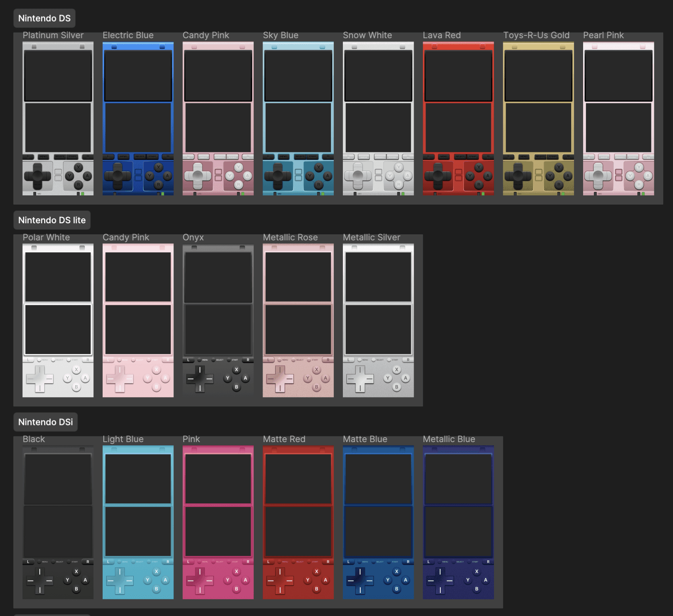673x616 pixels.
Task: Click the Matte Red label text
Action: tap(284, 439)
